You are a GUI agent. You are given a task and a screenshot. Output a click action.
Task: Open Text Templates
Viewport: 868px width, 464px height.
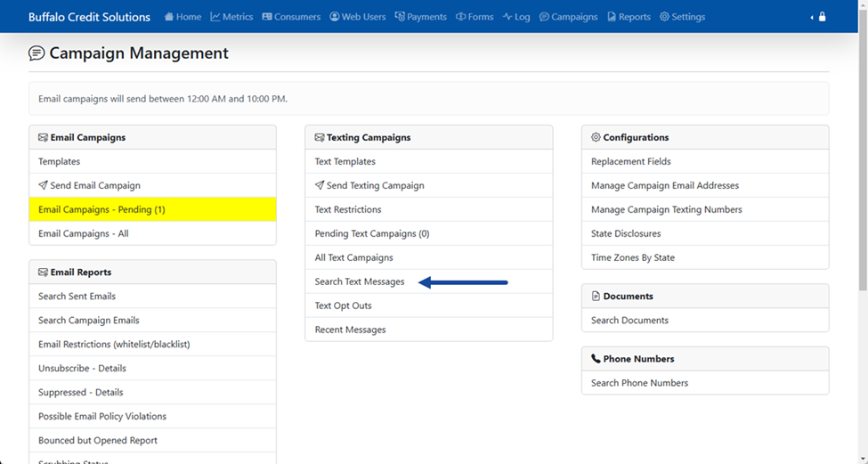coord(429,161)
